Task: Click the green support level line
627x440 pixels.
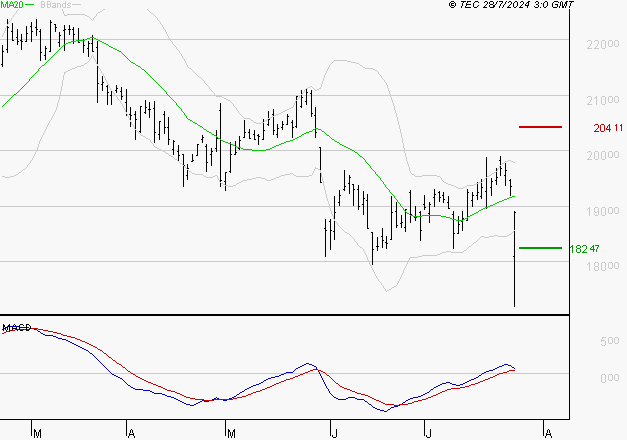Action: [540, 248]
